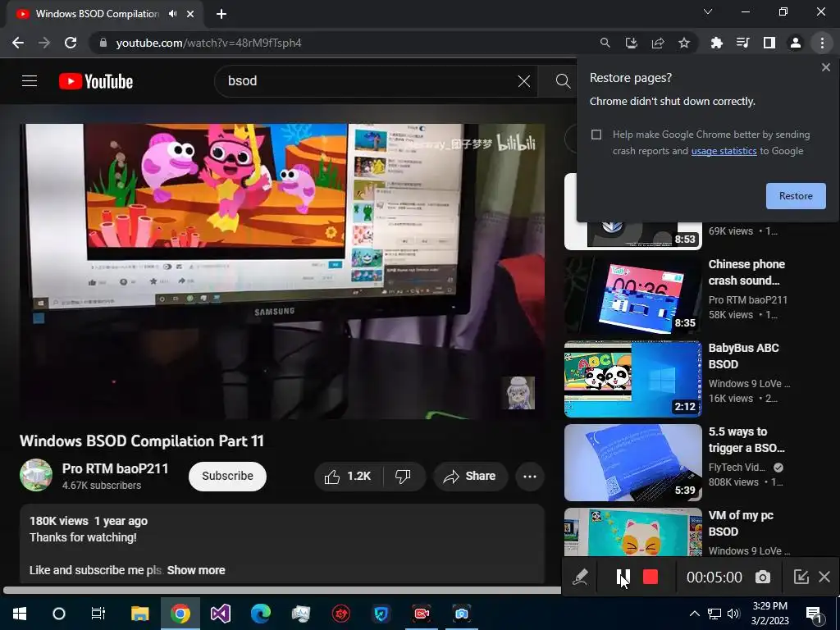Click the video player
Image resolution: width=840 pixels, height=630 pixels.
point(282,272)
